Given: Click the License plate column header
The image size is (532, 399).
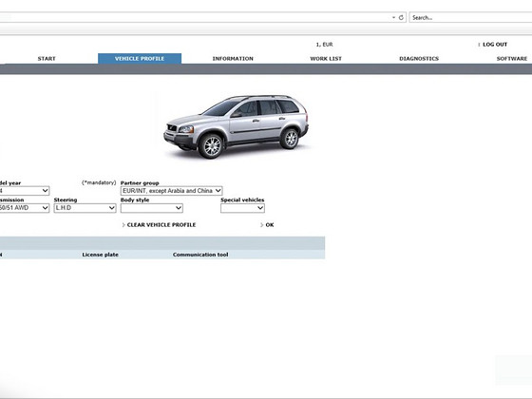Looking at the screenshot, I should tap(100, 255).
